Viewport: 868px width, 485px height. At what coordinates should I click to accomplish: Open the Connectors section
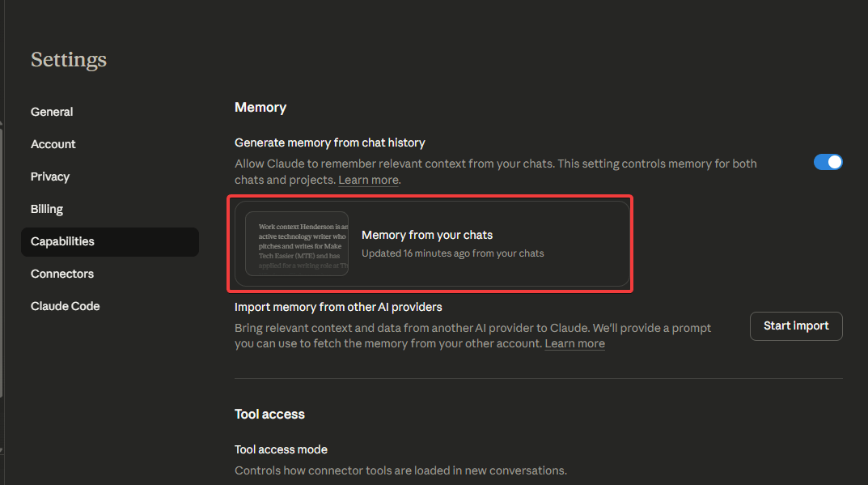62,274
